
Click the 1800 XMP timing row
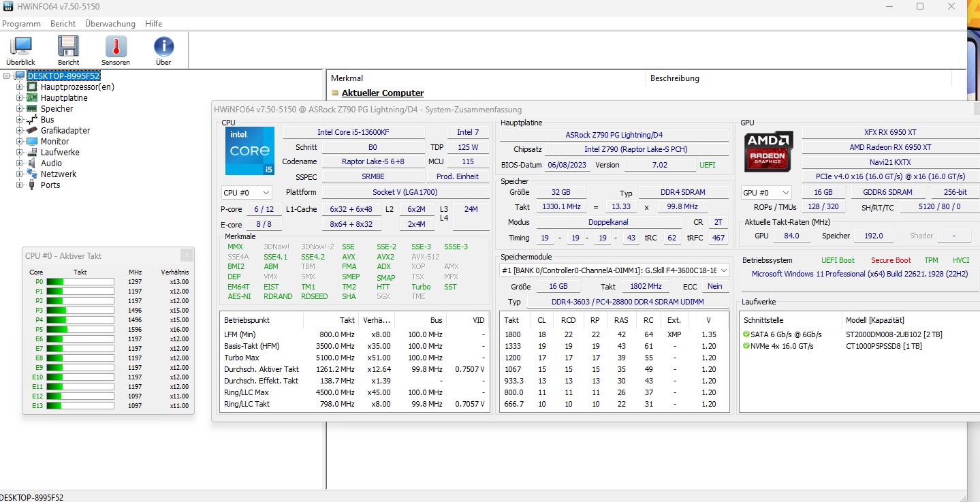(x=614, y=334)
